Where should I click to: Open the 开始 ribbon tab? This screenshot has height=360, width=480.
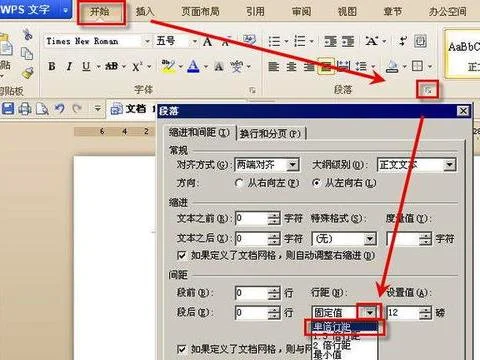100,12
